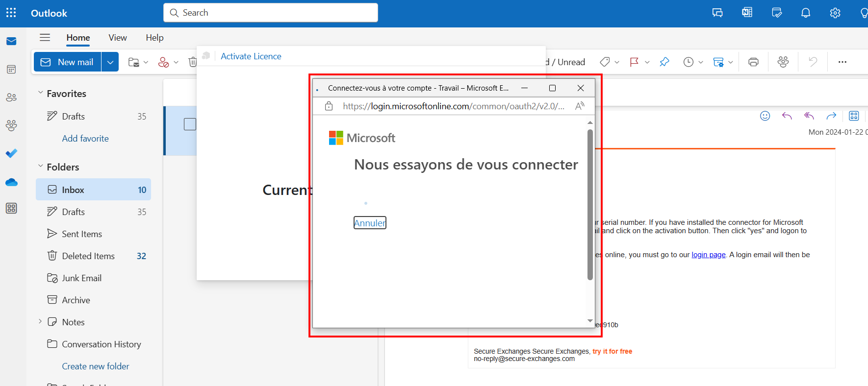
Task: Open the Calendar app in sidebar
Action: click(x=11, y=70)
